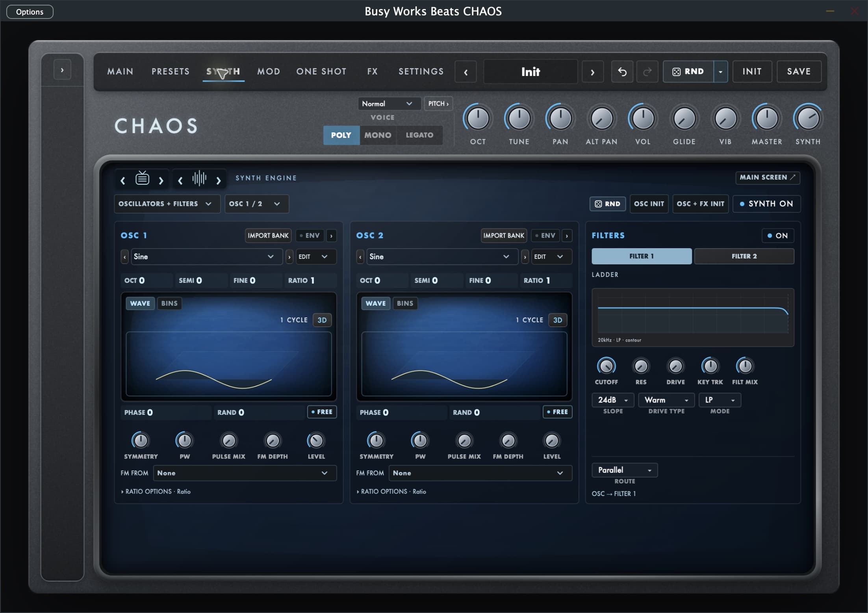Toggle OSC 2 FREE phase switch
This screenshot has width=868, height=613.
(x=557, y=412)
